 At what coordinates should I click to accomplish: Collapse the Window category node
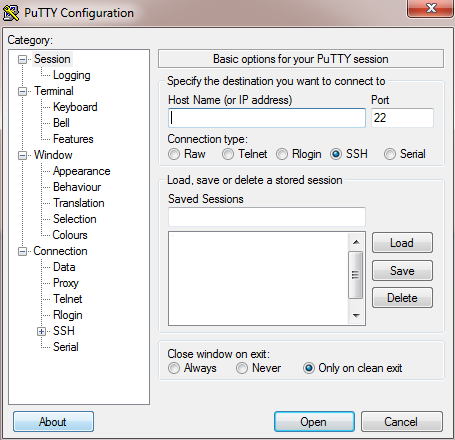[22, 155]
